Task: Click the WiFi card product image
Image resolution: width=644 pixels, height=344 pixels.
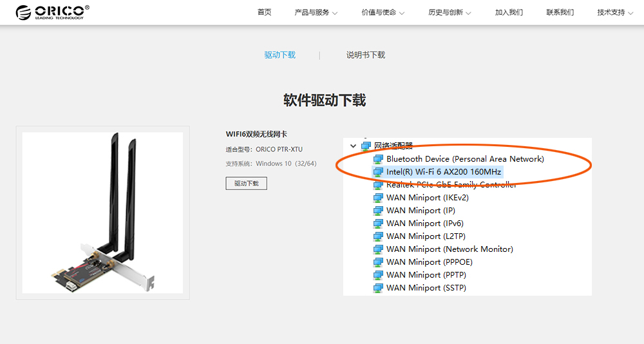Action: click(x=102, y=213)
